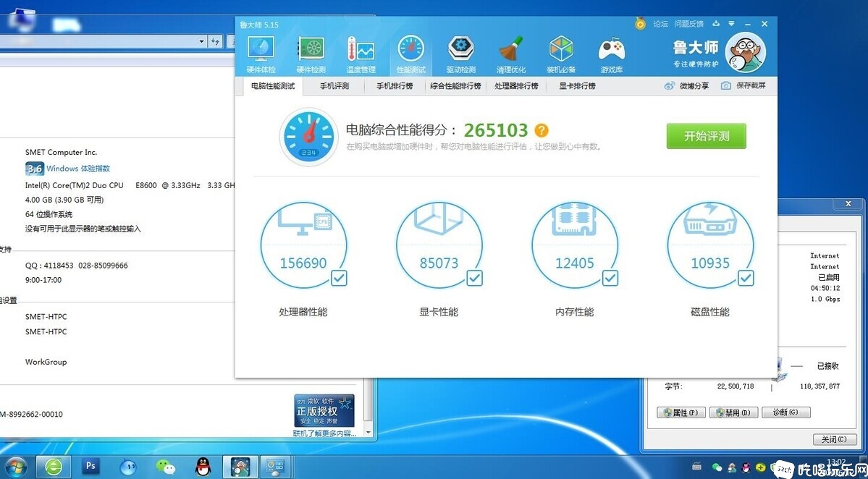
Task: Switch to the 手机评测 tab
Action: coord(334,86)
